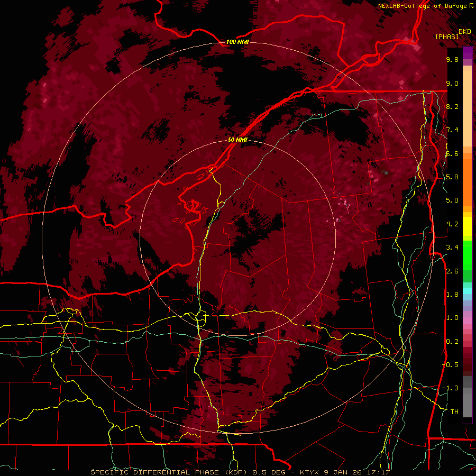Click the "KTYX" radar site identifier
Image resolution: width=476 pixels, height=476 pixels.
[x=309, y=472]
